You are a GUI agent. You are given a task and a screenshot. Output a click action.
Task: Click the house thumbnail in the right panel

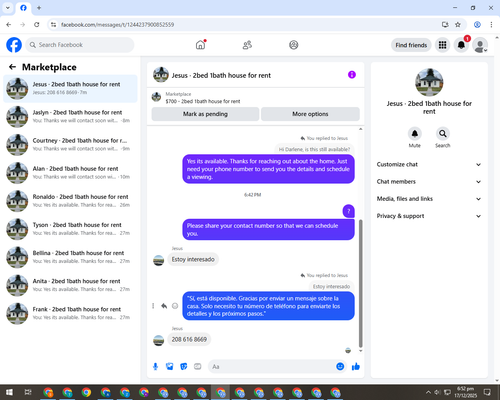pos(429,82)
